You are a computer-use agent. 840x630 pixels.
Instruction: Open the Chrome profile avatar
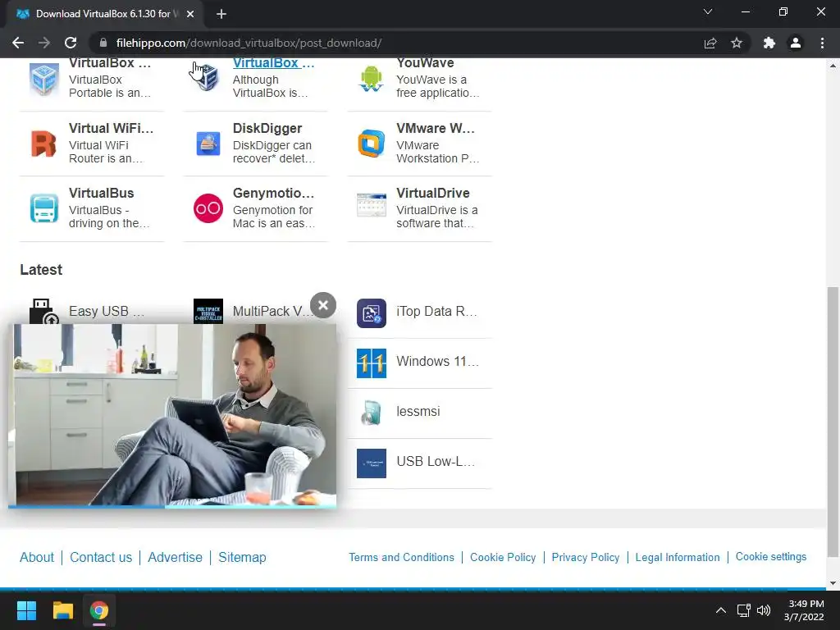[796, 43]
